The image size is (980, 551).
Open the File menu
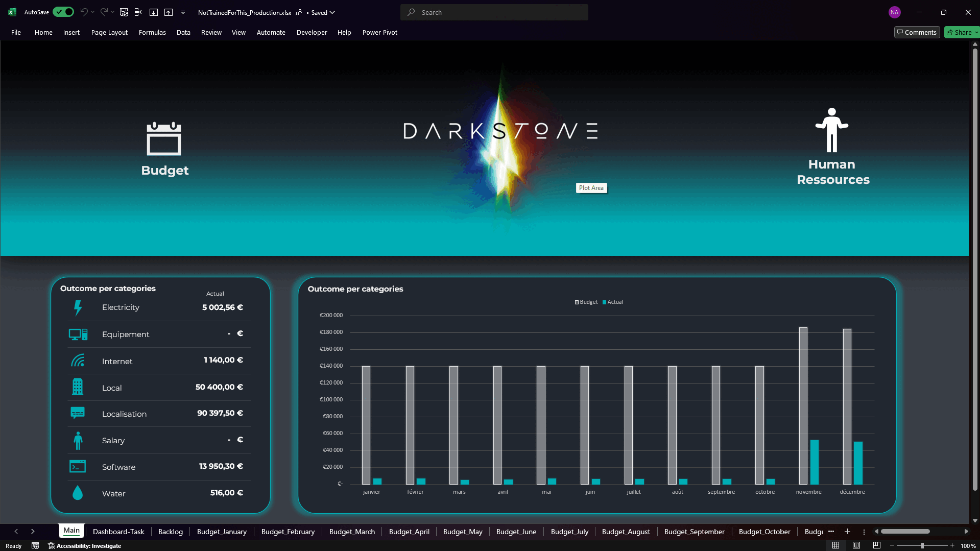(16, 32)
